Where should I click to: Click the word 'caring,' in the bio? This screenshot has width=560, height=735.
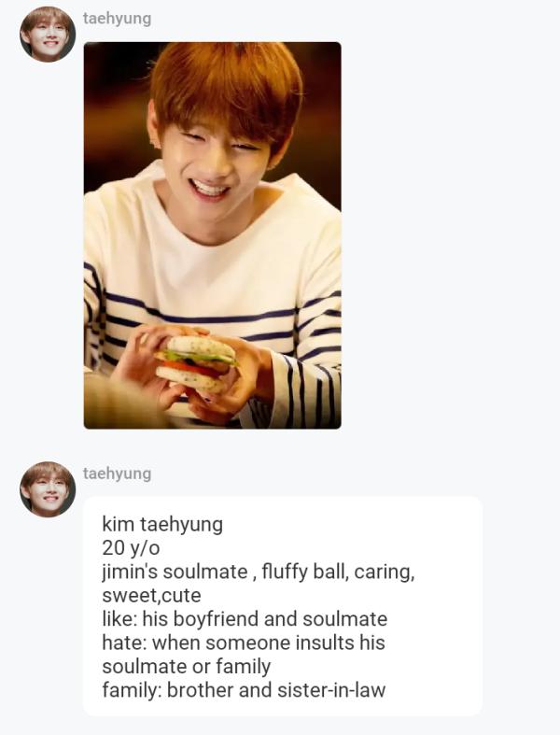[x=385, y=572]
